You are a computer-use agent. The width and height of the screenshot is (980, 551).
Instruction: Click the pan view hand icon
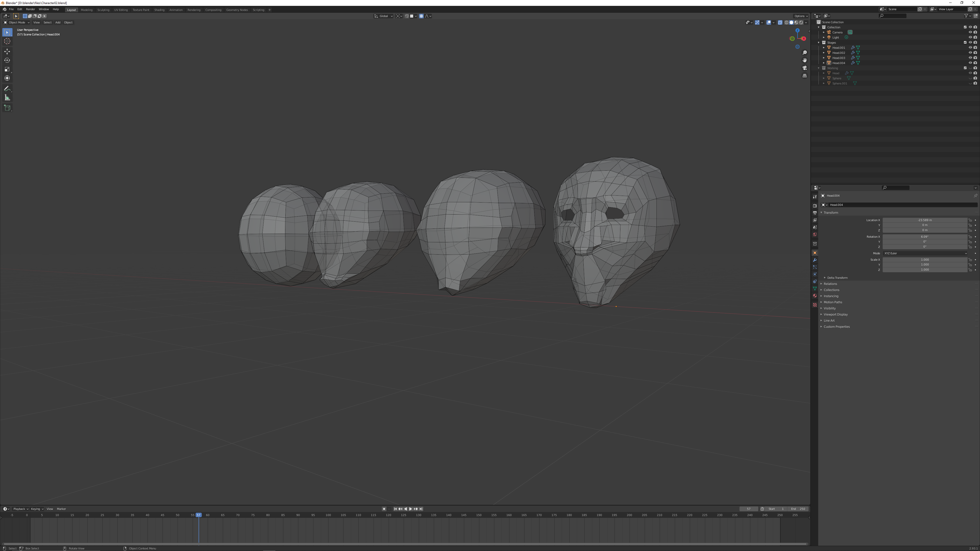point(805,60)
